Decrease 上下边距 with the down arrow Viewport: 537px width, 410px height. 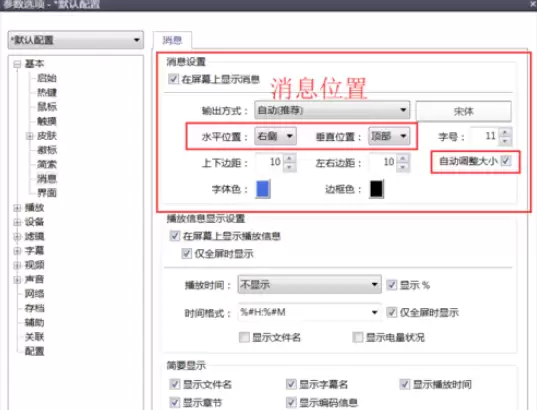point(289,167)
